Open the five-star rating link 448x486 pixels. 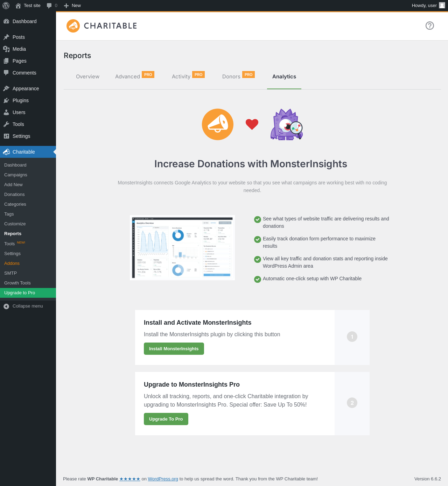tap(130, 479)
